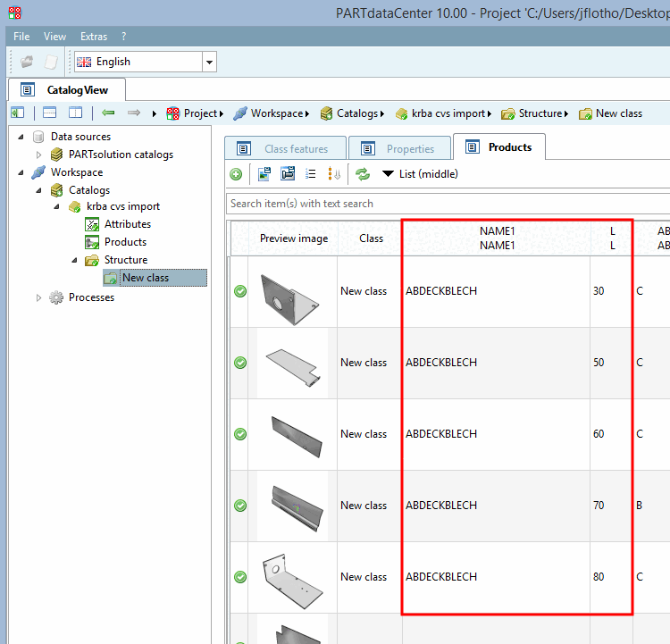
Task: Click the green back navigation arrow
Action: tap(108, 113)
